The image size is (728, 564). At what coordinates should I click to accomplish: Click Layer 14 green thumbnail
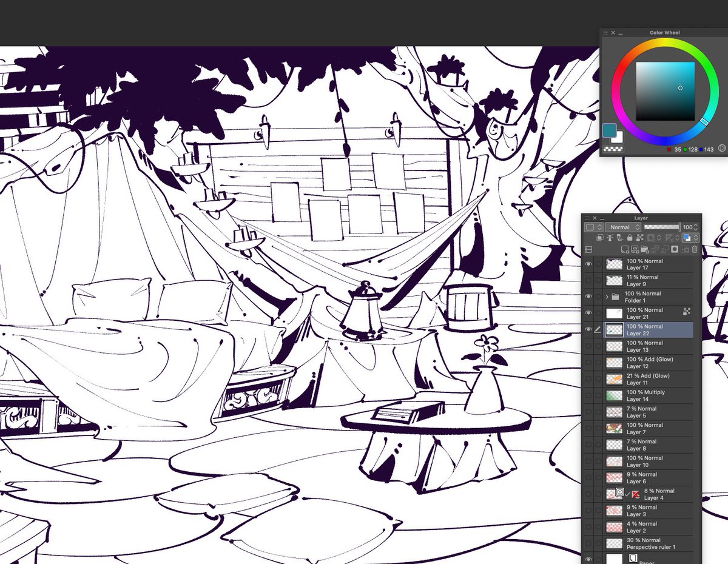pos(615,395)
